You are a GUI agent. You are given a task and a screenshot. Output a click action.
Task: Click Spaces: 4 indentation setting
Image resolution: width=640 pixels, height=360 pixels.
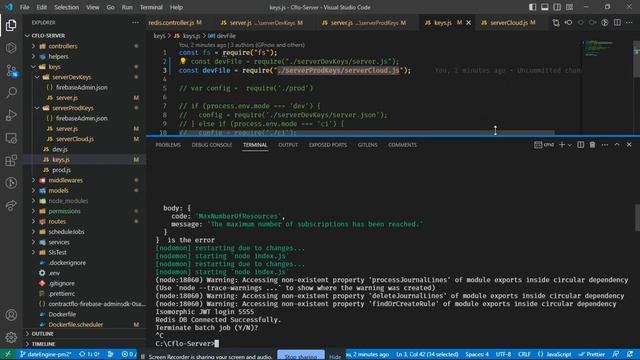[x=477, y=354]
